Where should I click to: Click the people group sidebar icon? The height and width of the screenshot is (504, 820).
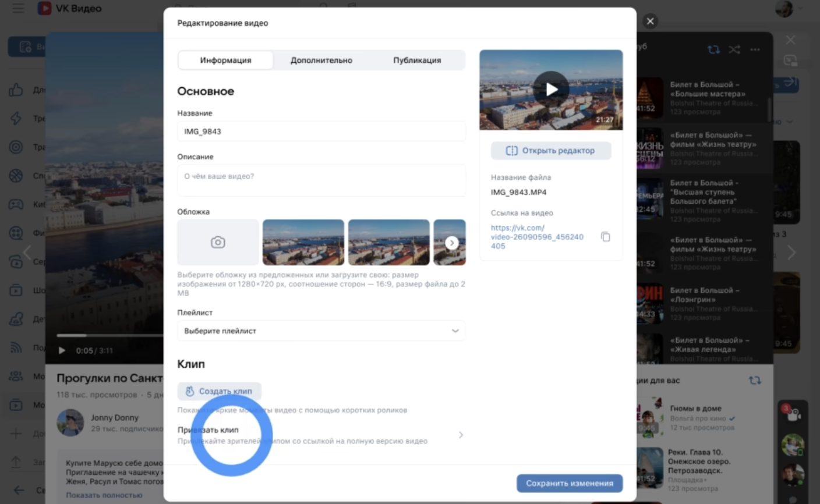tap(16, 376)
